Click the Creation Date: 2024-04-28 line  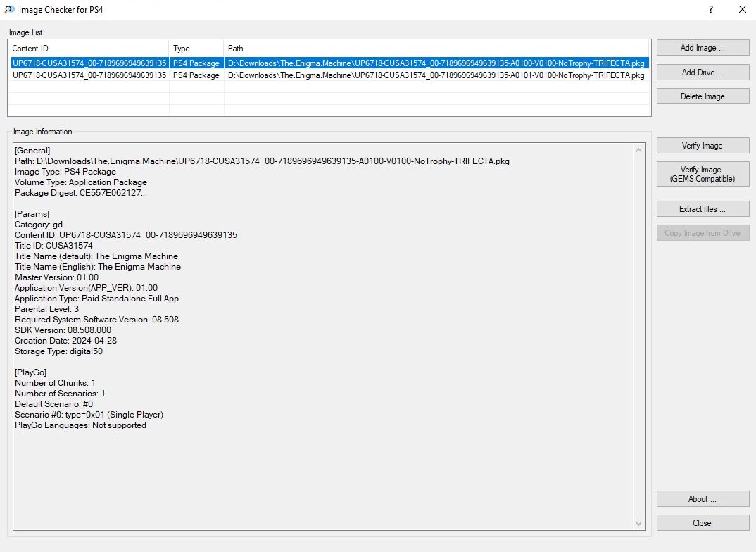tap(65, 340)
